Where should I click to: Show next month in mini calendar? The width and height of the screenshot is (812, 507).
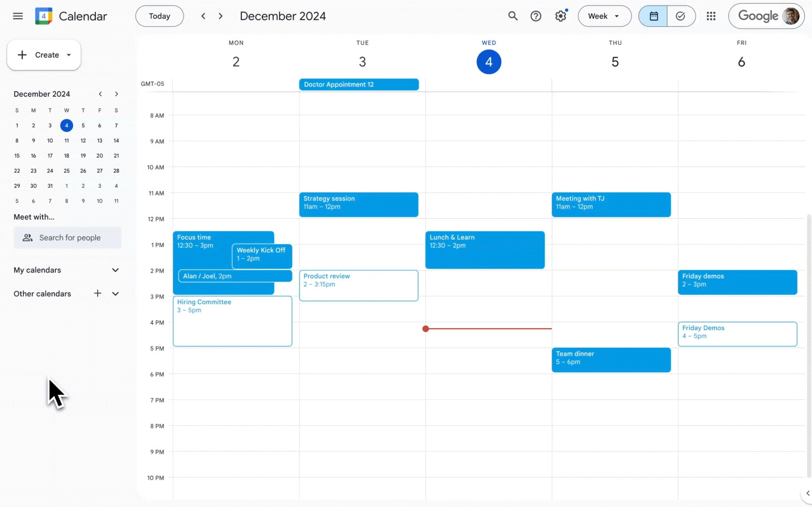(116, 94)
